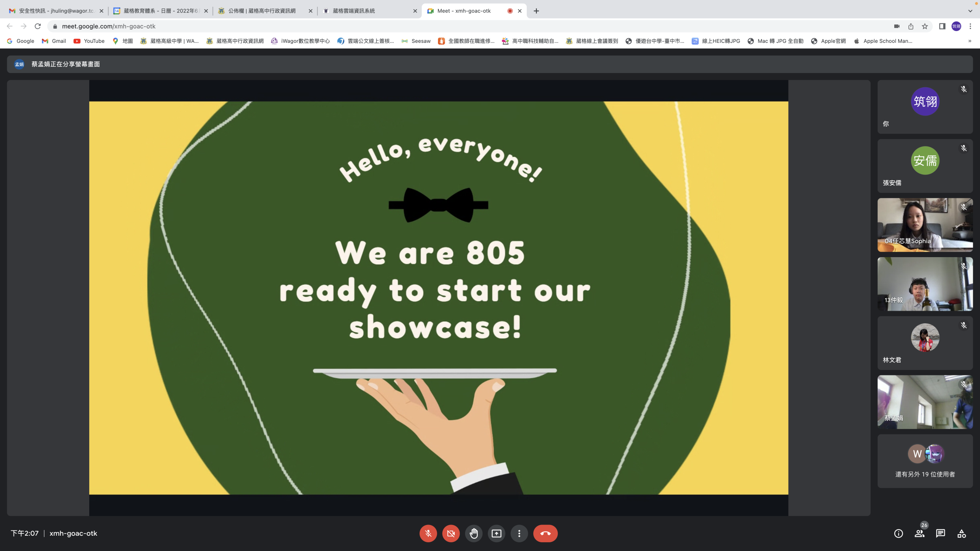
Task: Click the Chrome share page icon
Action: coord(911,26)
